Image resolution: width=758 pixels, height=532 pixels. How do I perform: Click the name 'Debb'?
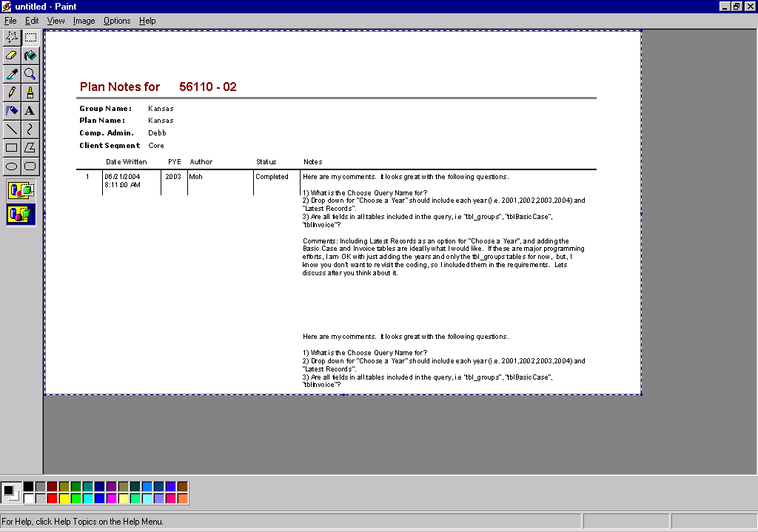(x=157, y=133)
